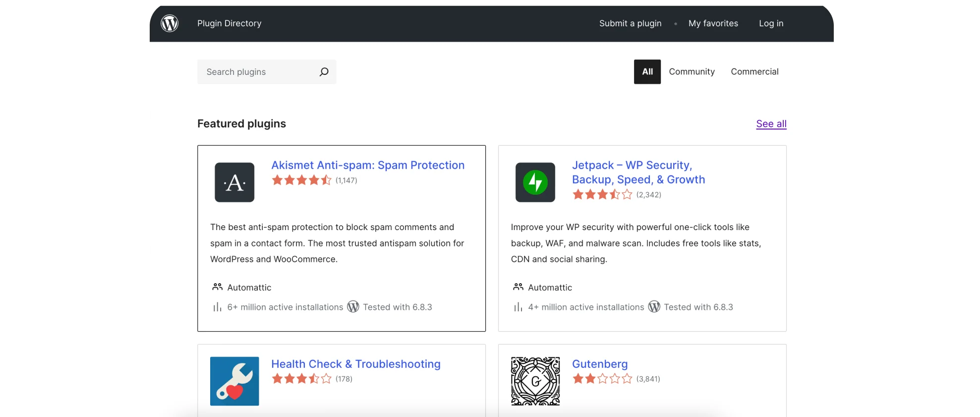Select the All filter tab
The image size is (980, 417).
tap(647, 72)
